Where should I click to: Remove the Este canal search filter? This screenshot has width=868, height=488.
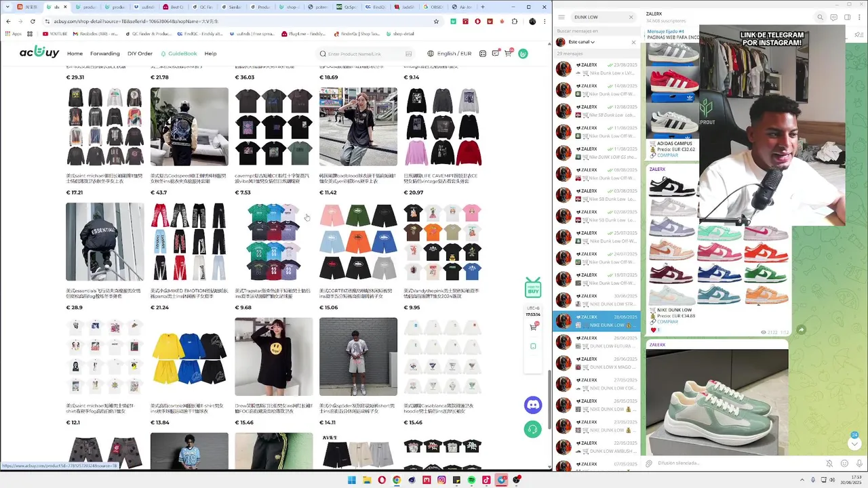(633, 42)
